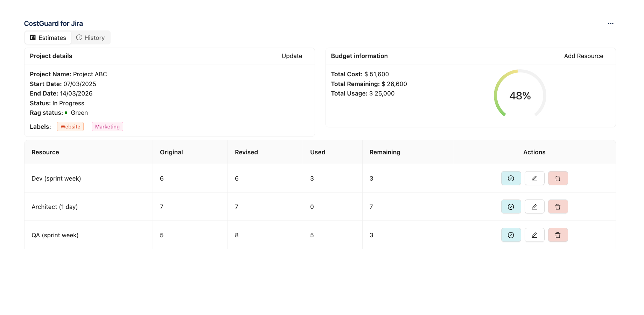Click Add Resource in Budget information
Image resolution: width=644 pixels, height=315 pixels.
point(583,56)
